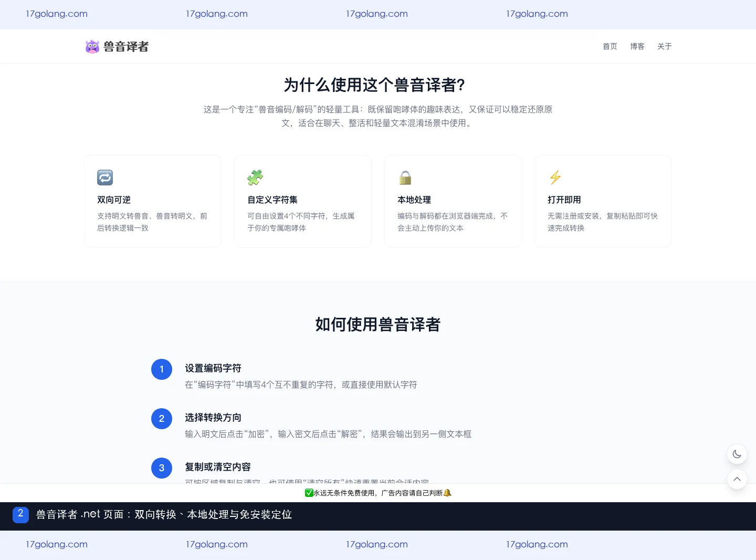Click heading 为什么使用这个兽音译者?
The width and height of the screenshot is (756, 560).
[x=374, y=85]
